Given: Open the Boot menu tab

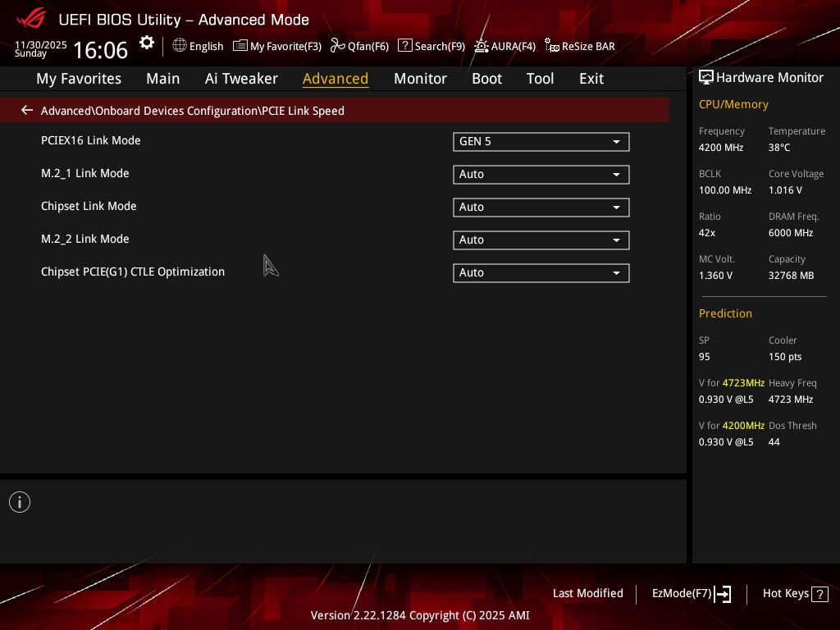Looking at the screenshot, I should pos(486,78).
